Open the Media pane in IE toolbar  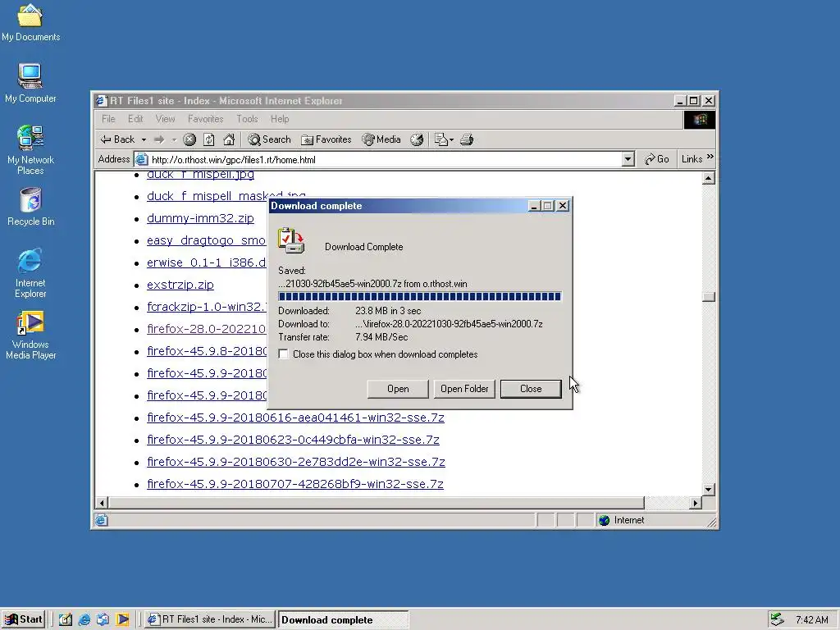click(381, 139)
